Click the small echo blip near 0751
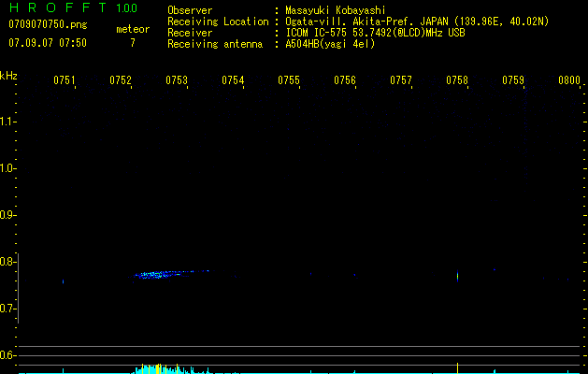 (x=63, y=281)
